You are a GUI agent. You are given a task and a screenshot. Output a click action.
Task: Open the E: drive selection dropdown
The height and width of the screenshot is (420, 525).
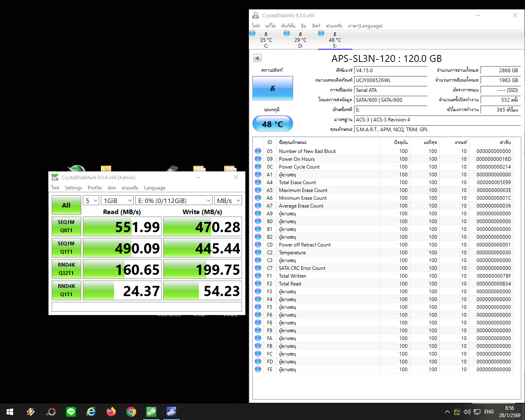pos(174,201)
